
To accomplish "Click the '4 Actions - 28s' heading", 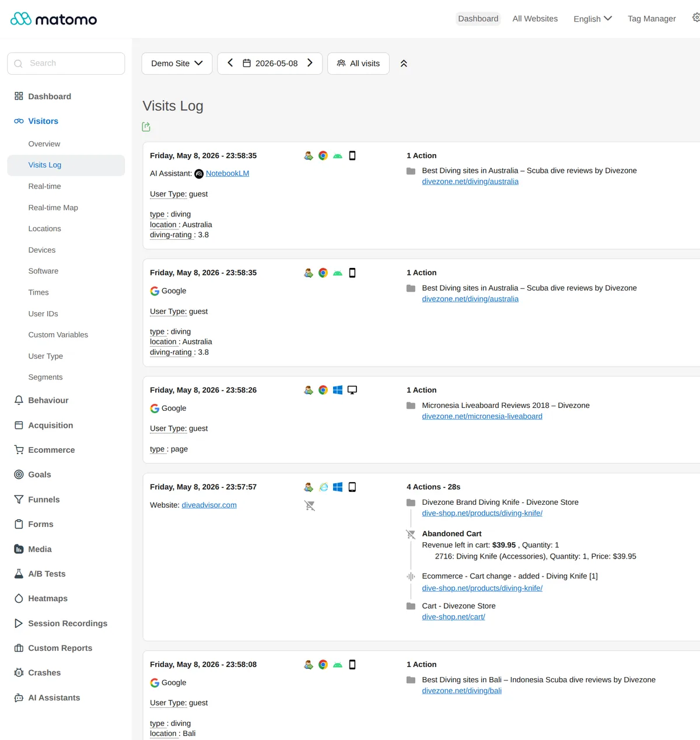I will [433, 487].
